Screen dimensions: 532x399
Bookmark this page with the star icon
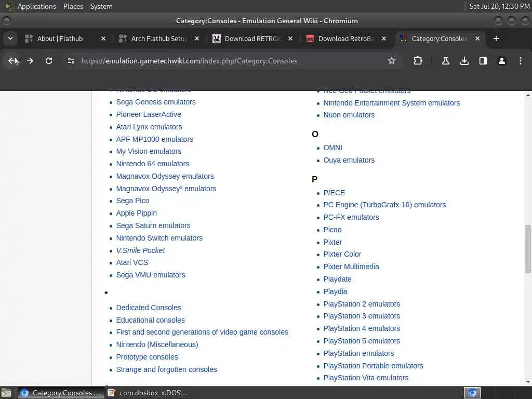tap(392, 61)
